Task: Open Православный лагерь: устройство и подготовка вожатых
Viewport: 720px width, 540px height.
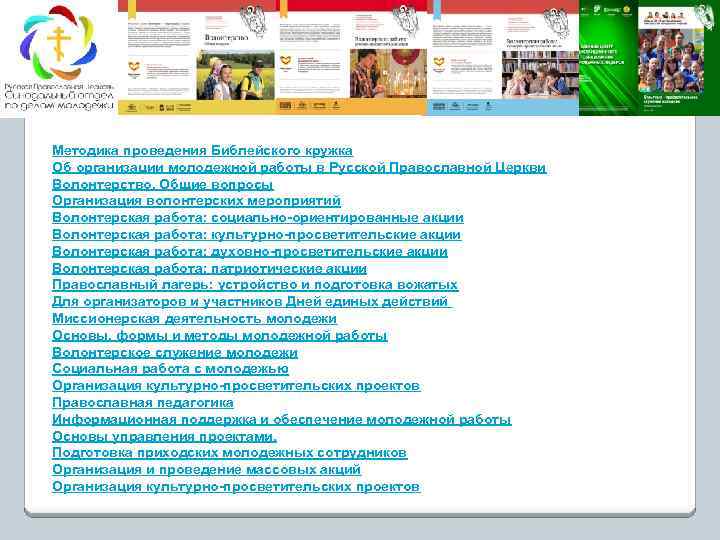Action: coord(255,285)
